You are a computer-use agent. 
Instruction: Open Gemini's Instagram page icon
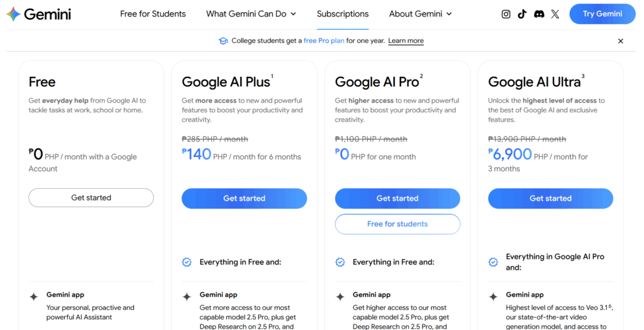click(506, 14)
